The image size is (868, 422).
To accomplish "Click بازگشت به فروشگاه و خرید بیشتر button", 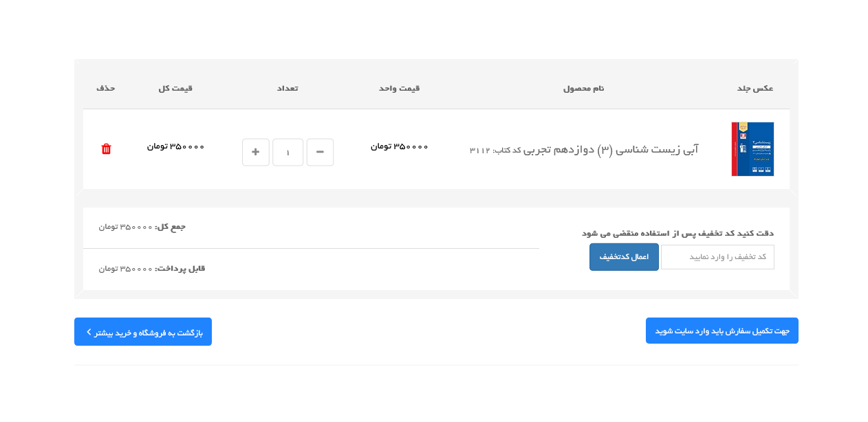I will [143, 332].
